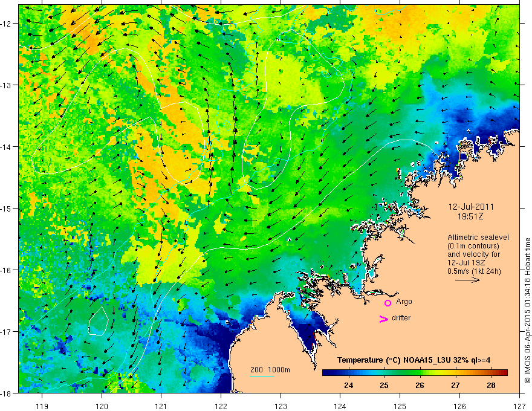This screenshot has height=411, width=532.
Task: Click latitude axis label -15
Action: [x=6, y=208]
